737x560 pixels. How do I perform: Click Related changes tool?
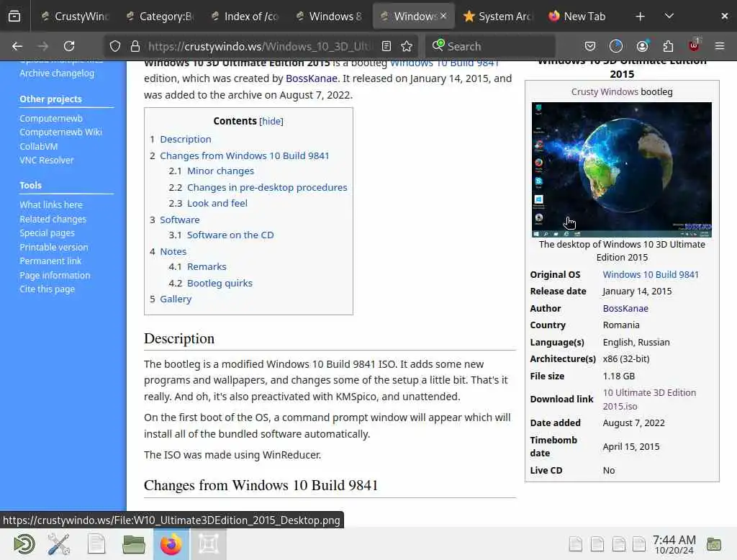(53, 219)
